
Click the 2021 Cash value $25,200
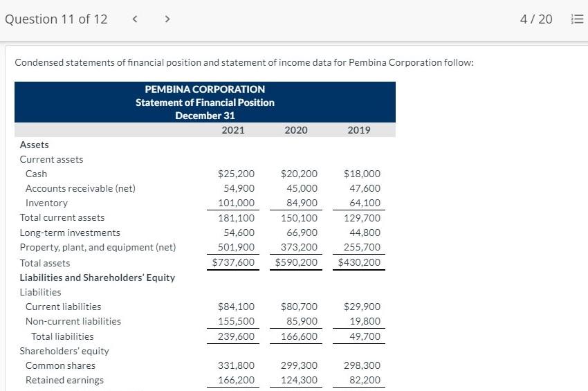237,174
